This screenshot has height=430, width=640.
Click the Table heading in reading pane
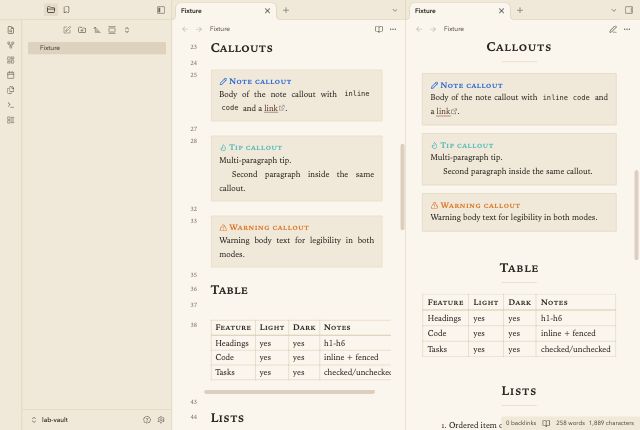(x=519, y=268)
